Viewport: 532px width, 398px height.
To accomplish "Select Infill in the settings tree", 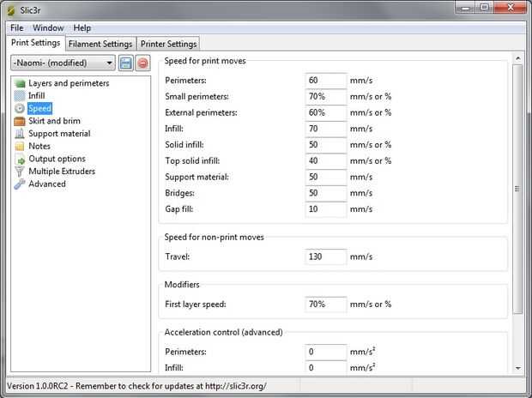I will click(x=37, y=96).
